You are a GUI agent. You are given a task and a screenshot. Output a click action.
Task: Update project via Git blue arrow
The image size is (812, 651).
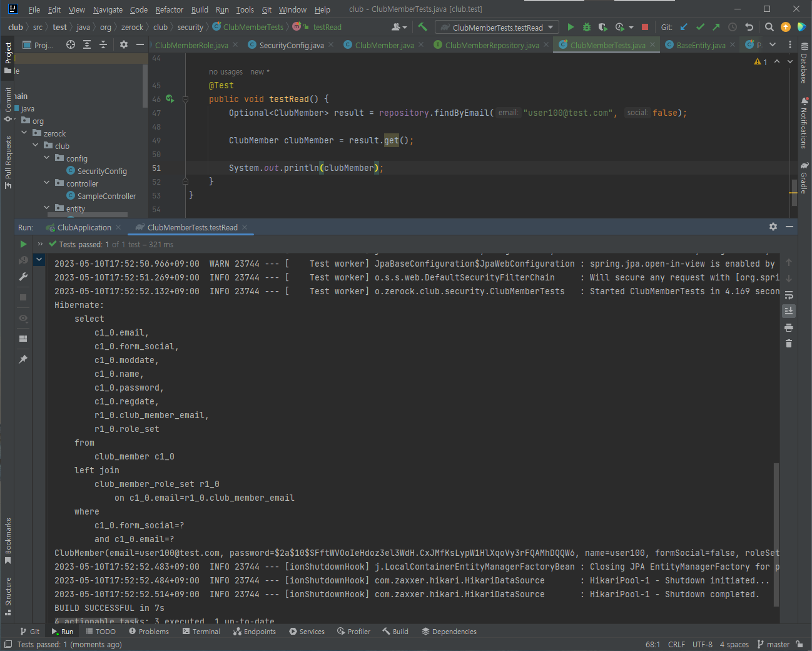pyautogui.click(x=684, y=27)
